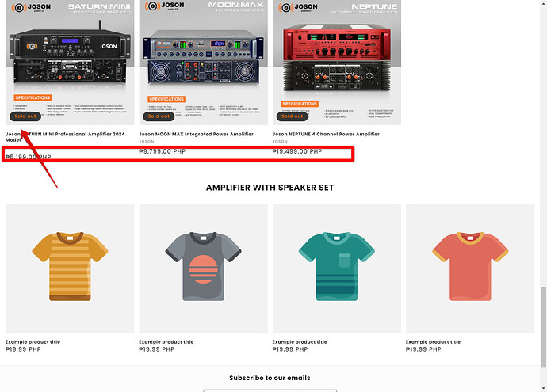The width and height of the screenshot is (547, 392).
Task: Click the email subscription input field
Action: point(270,390)
